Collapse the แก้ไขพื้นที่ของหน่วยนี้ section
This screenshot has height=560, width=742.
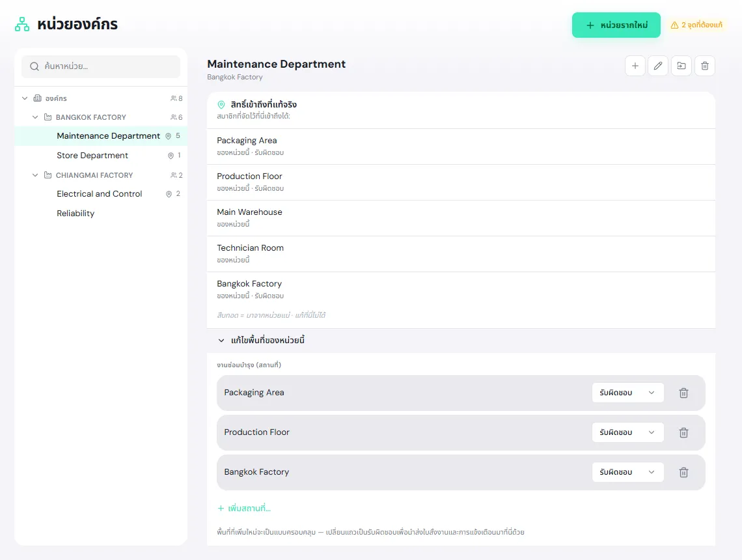coord(221,341)
